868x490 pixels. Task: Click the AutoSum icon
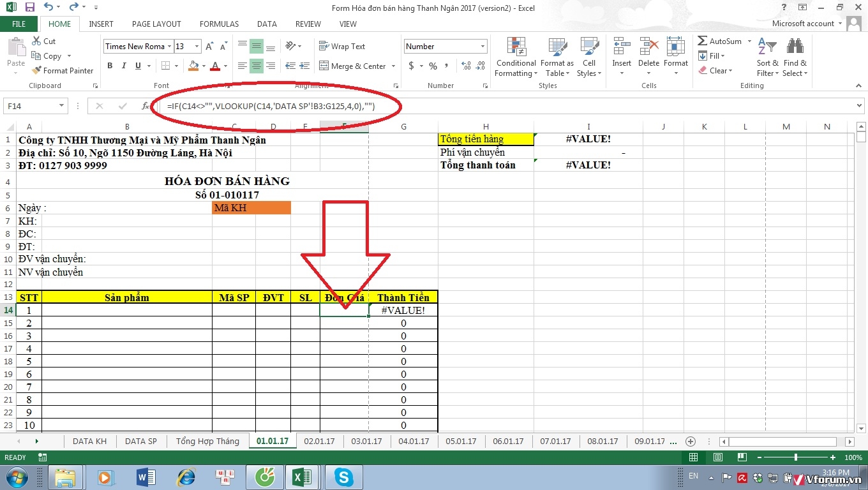click(703, 41)
